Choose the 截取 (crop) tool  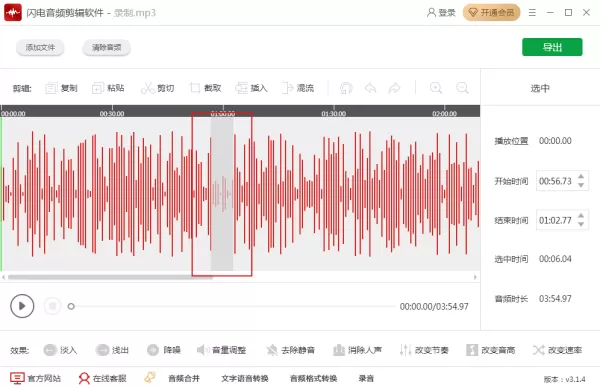[x=205, y=88]
